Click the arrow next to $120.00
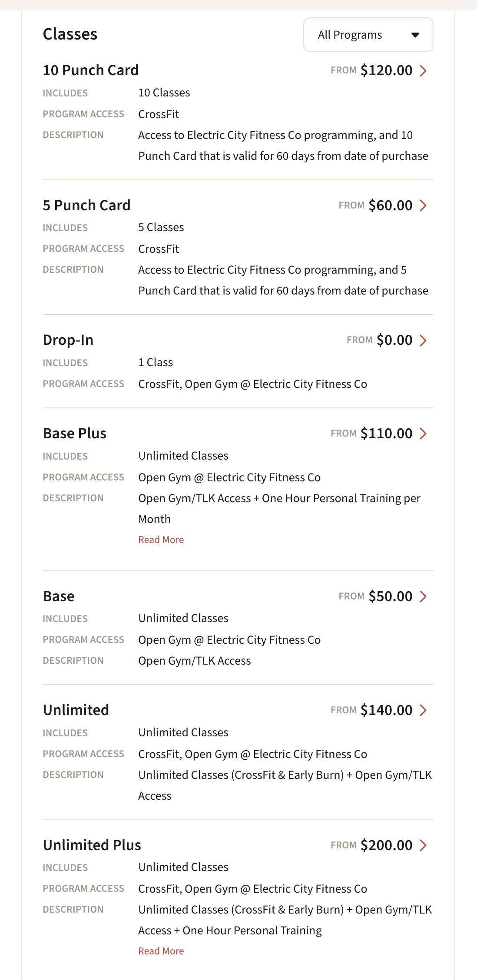The width and height of the screenshot is (477, 980). click(423, 70)
